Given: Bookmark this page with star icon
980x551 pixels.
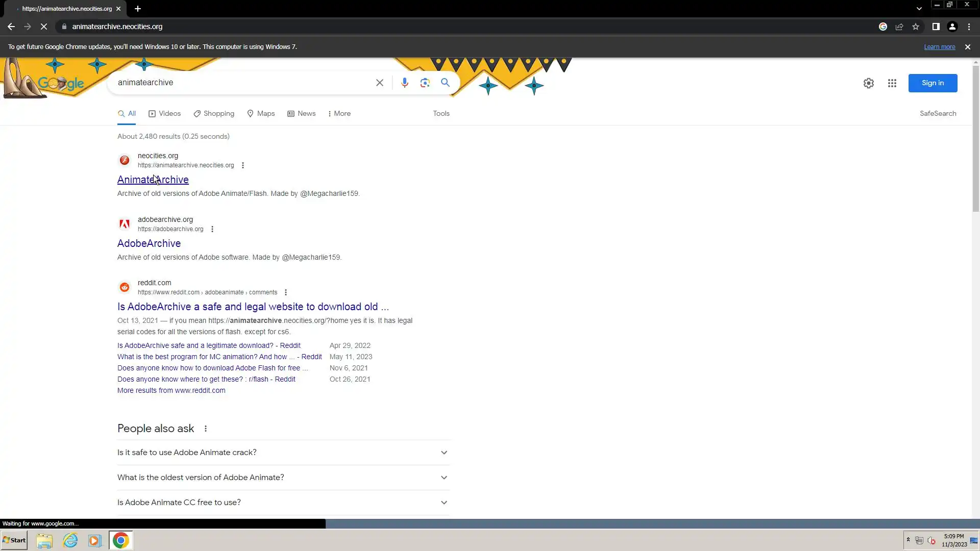Looking at the screenshot, I should (x=916, y=27).
